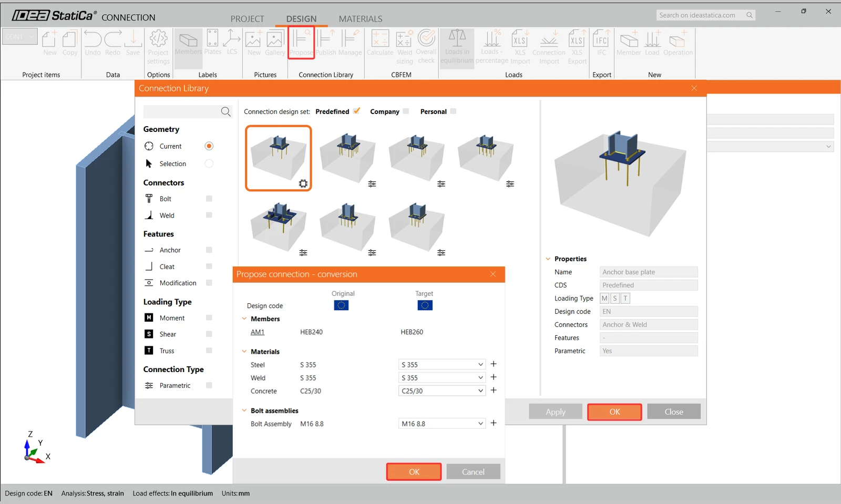Click Close button in Connection Library
Screen dimensions: 841x504
click(674, 412)
